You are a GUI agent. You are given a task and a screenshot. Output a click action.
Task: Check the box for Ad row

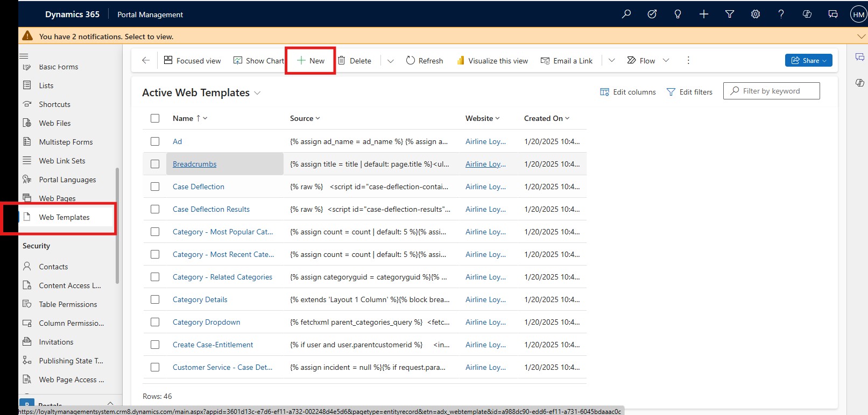click(155, 141)
